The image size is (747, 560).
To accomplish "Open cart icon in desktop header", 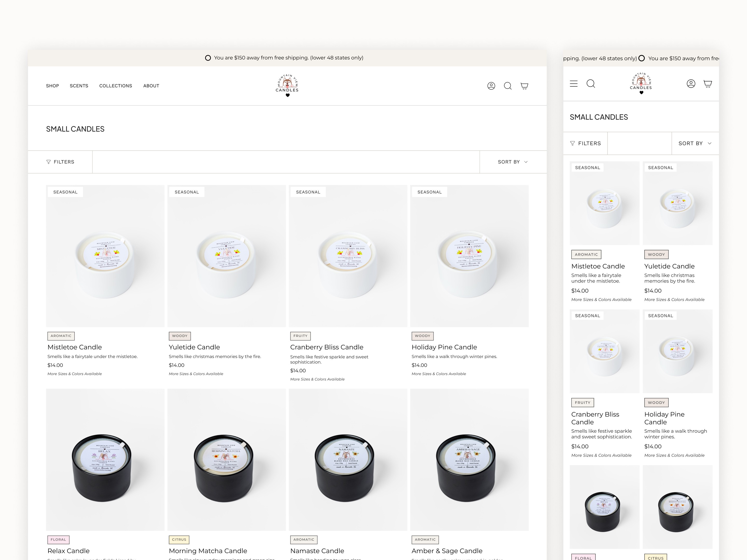I will coord(524,86).
